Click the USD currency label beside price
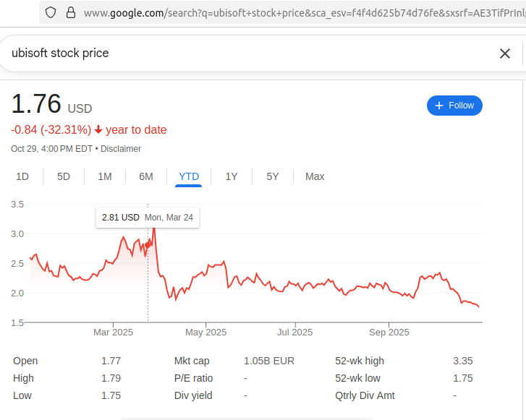This screenshot has width=526, height=420. (80, 108)
